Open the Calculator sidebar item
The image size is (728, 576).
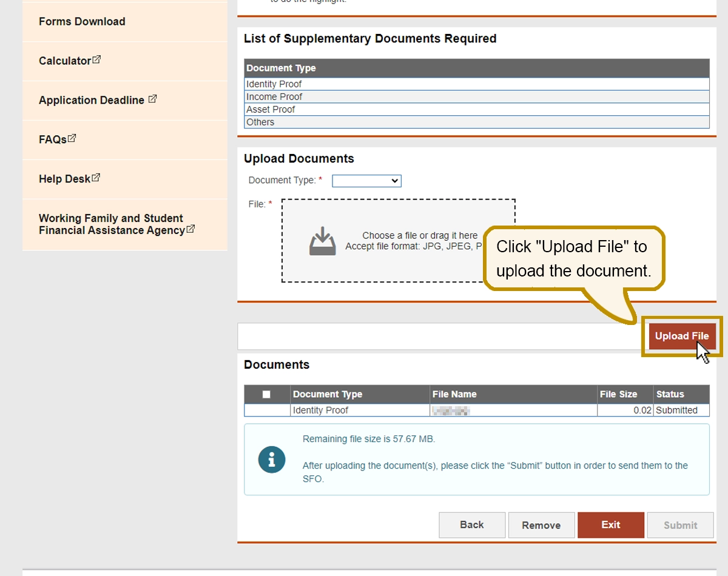(65, 61)
